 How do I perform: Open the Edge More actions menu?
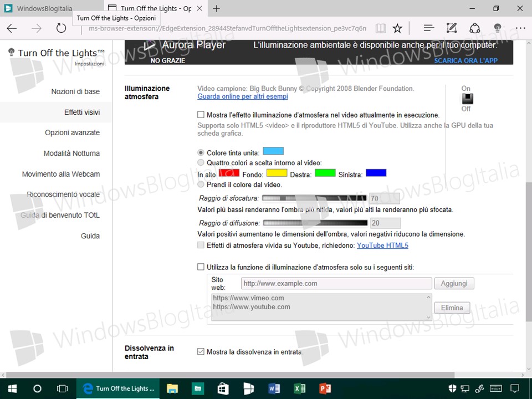pos(520,28)
